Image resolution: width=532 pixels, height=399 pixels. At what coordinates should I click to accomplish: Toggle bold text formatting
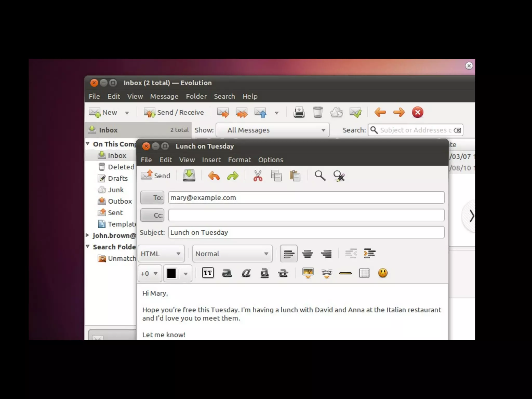pos(227,273)
